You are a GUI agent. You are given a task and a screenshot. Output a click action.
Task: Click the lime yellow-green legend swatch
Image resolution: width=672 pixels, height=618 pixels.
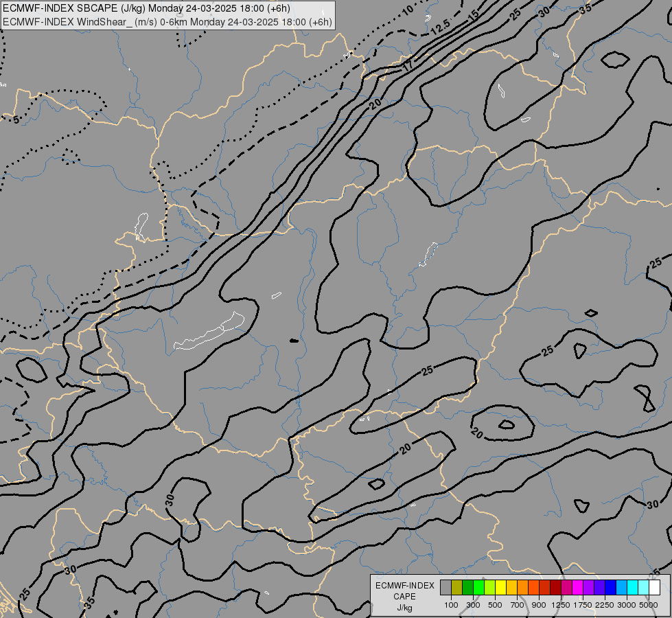pyautogui.click(x=490, y=588)
